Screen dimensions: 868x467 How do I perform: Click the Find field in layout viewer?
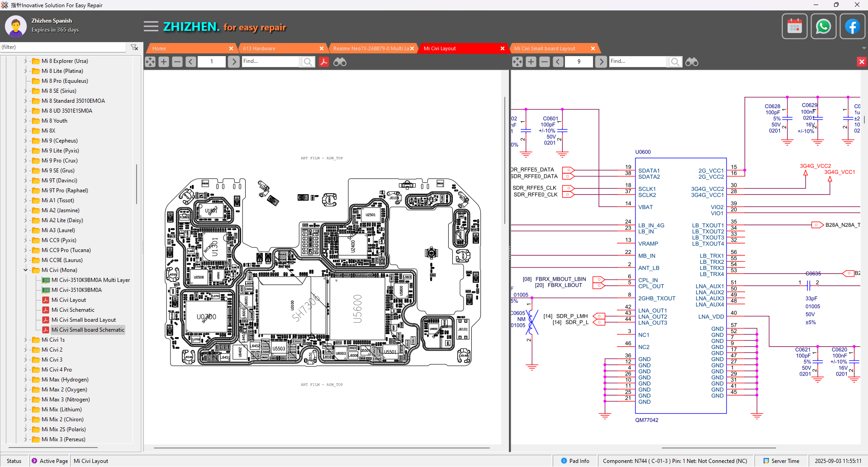click(x=270, y=62)
